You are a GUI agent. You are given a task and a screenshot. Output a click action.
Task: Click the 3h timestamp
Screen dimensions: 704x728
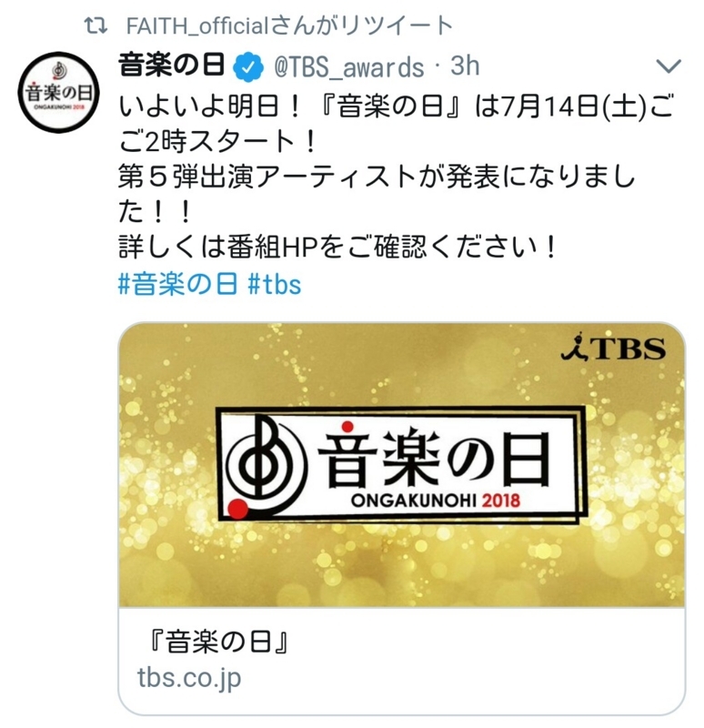465,66
